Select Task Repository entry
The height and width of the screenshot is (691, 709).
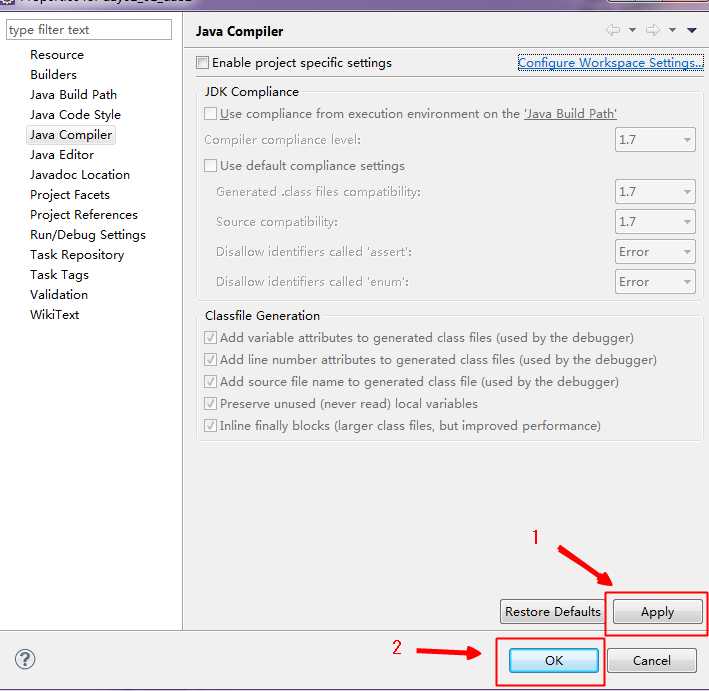click(77, 255)
